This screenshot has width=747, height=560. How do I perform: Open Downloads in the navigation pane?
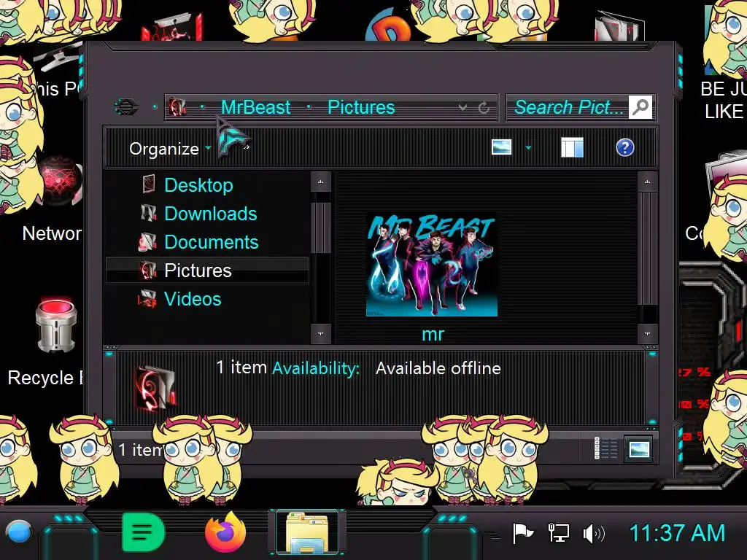(211, 214)
